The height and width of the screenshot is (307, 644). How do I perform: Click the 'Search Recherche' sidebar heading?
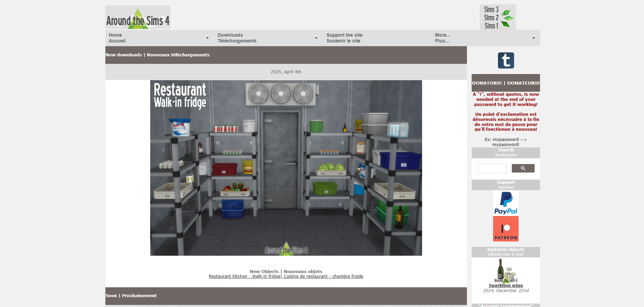(506, 152)
